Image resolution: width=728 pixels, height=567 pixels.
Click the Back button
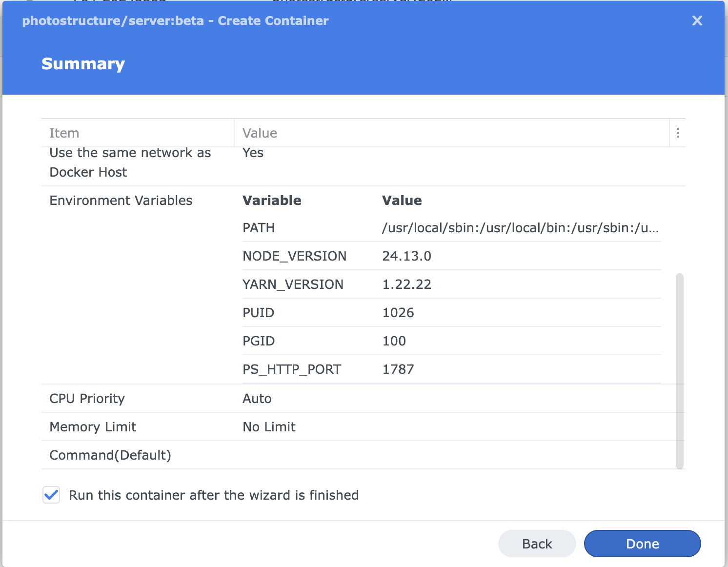(x=537, y=543)
